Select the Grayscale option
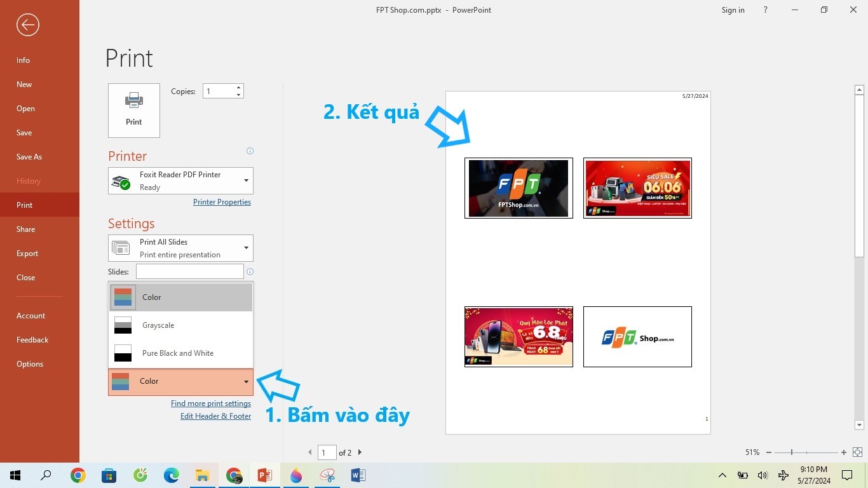This screenshot has width=868, height=488. pyautogui.click(x=181, y=325)
